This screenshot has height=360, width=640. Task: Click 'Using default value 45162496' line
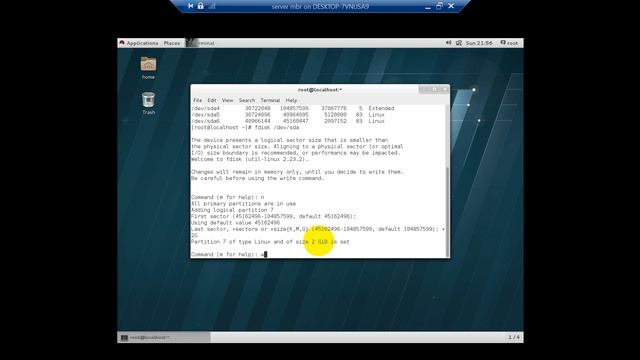[236, 223]
